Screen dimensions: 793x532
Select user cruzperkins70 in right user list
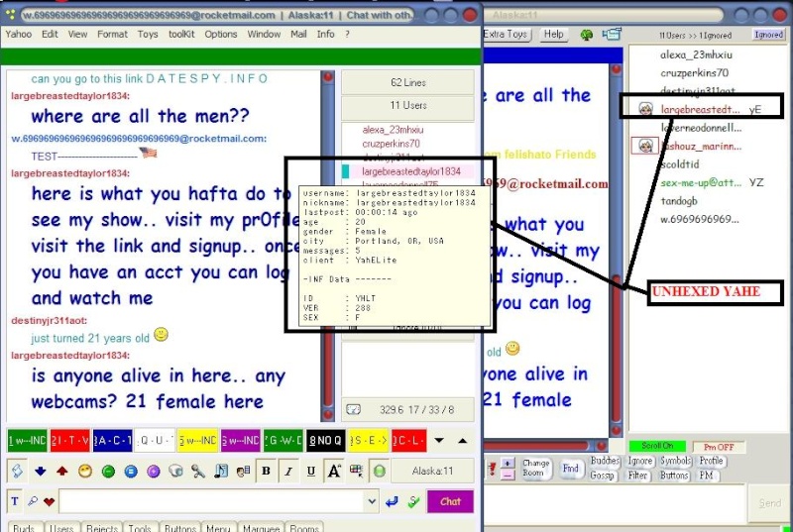[695, 72]
